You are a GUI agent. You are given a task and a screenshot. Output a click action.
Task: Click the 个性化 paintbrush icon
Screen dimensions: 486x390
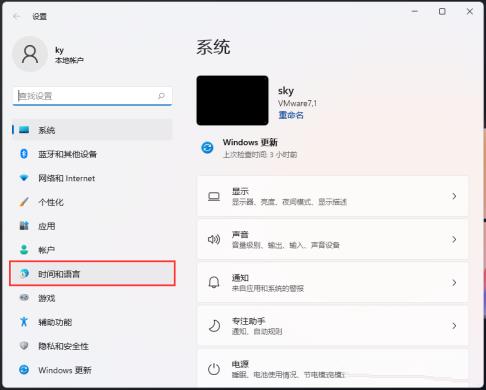tap(24, 202)
